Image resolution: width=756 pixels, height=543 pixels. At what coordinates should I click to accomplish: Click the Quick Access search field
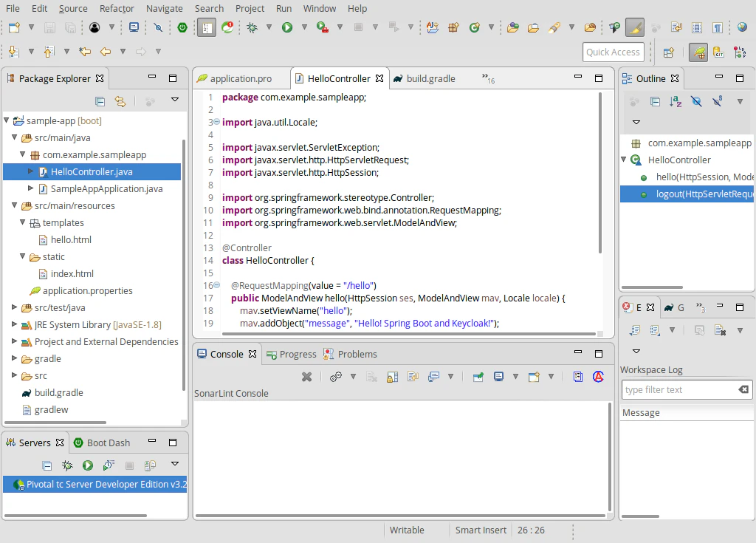point(613,52)
